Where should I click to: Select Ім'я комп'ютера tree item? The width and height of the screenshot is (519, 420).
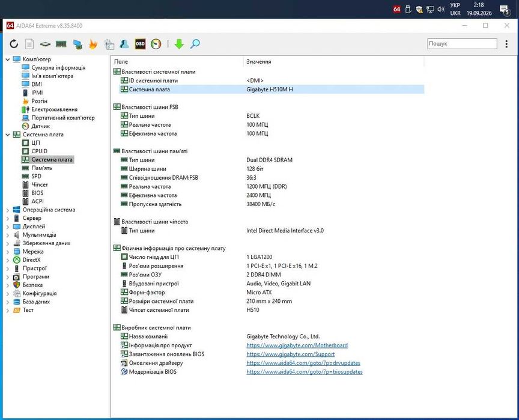coord(52,76)
